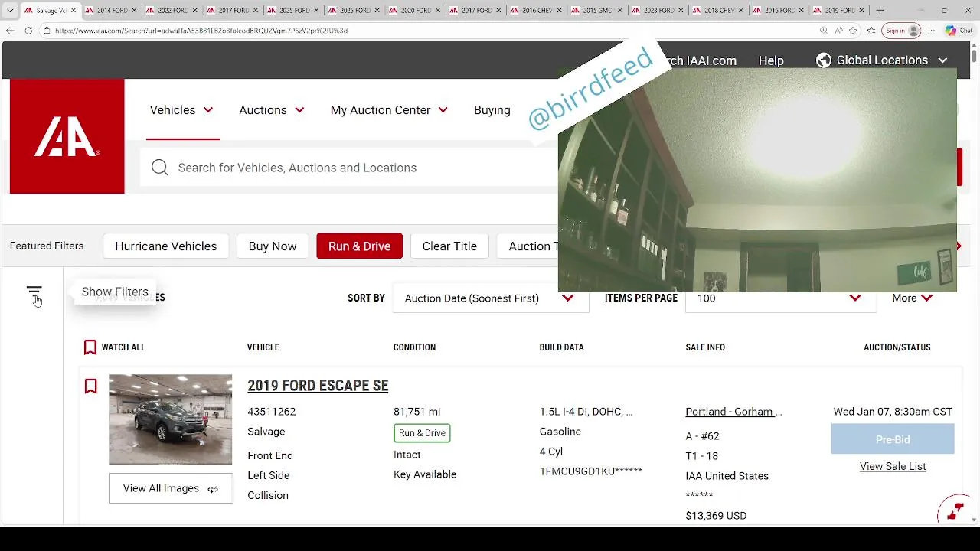
Task: Click the Global Locations globe icon
Action: tap(824, 60)
